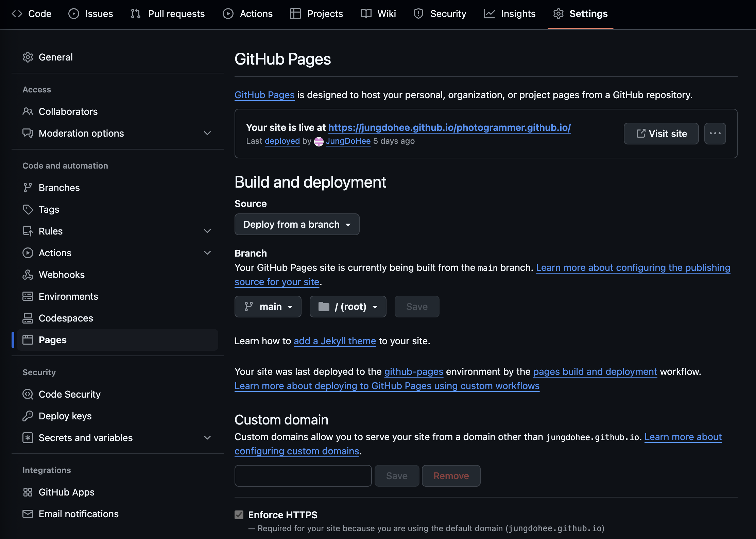Click the Webhooks icon
The height and width of the screenshot is (539, 756).
(28, 275)
